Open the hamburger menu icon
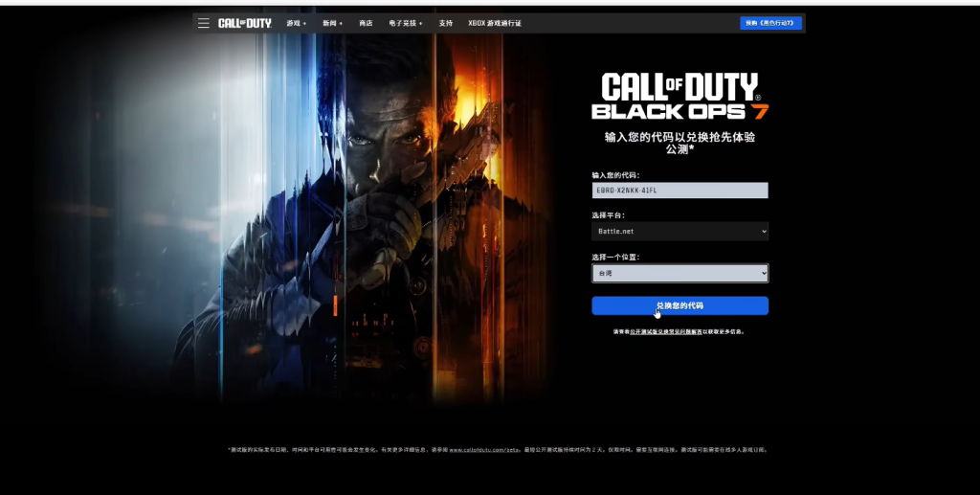This screenshot has height=495, width=980. (x=204, y=23)
